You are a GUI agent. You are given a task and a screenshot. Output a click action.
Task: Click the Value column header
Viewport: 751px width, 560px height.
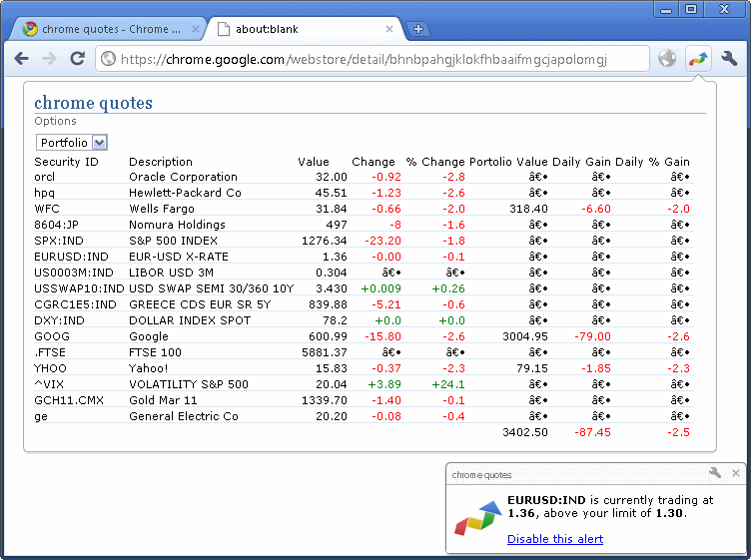(x=314, y=162)
